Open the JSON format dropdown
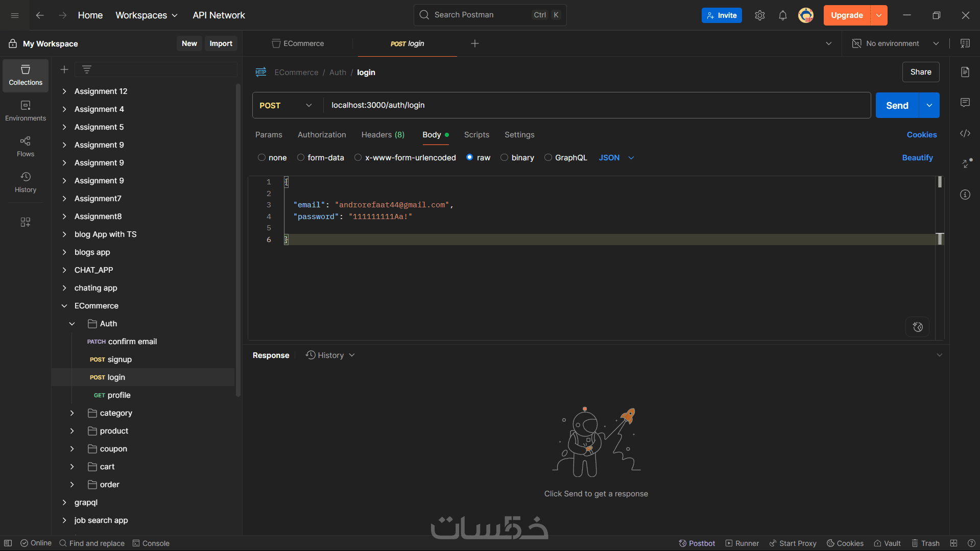 (616, 158)
